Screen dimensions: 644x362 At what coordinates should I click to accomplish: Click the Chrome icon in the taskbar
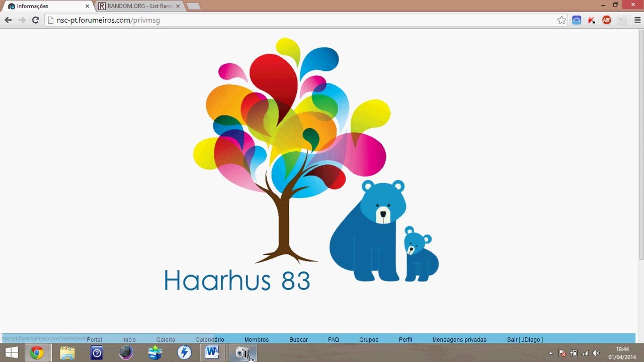coord(37,353)
